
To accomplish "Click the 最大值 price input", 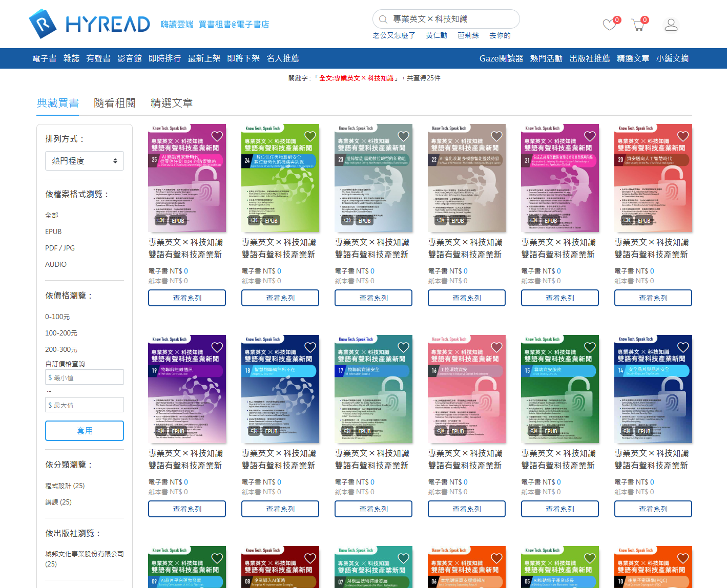I will pos(85,405).
